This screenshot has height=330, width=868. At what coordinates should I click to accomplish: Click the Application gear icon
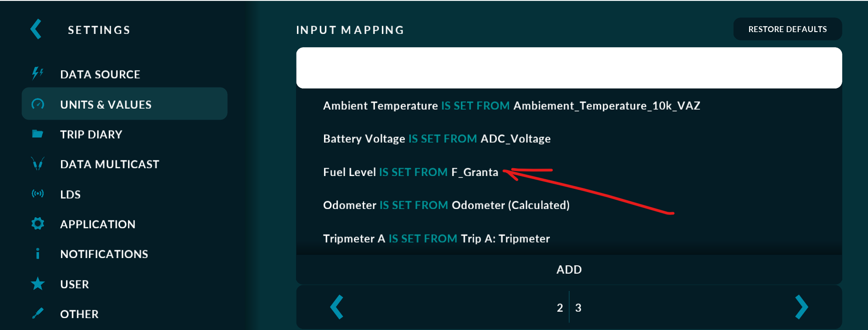coord(38,224)
